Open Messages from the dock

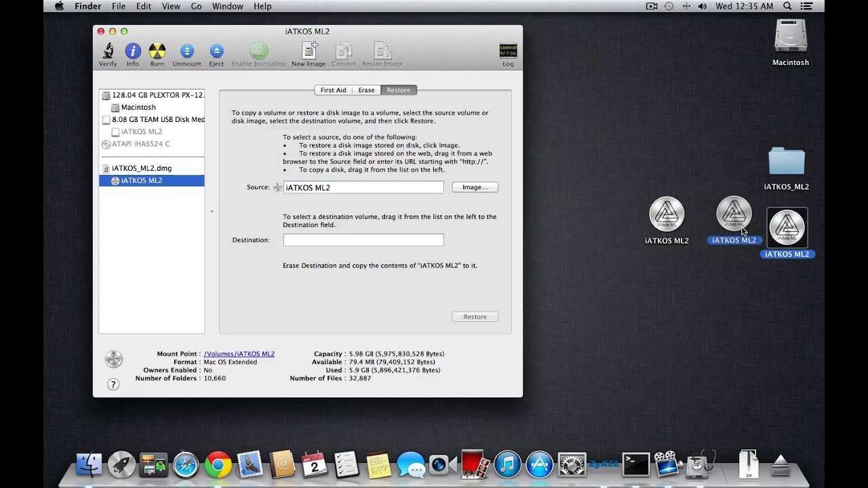coord(411,464)
